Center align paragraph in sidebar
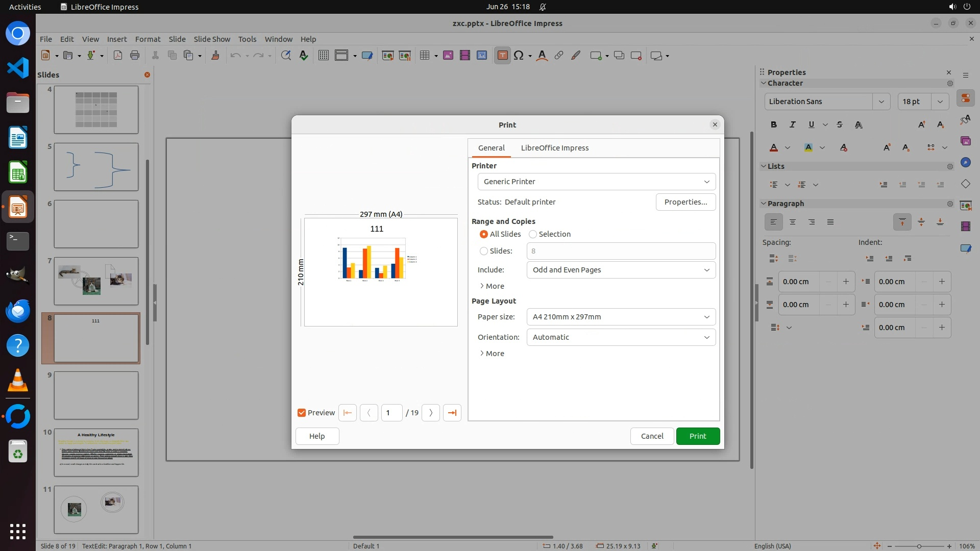This screenshot has width=980, height=551. 792,222
